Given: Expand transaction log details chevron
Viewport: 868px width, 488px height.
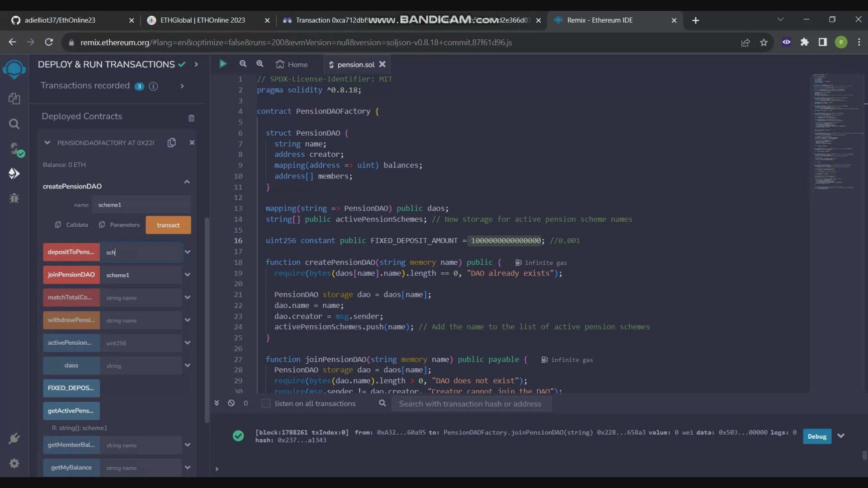Looking at the screenshot, I should (x=841, y=436).
